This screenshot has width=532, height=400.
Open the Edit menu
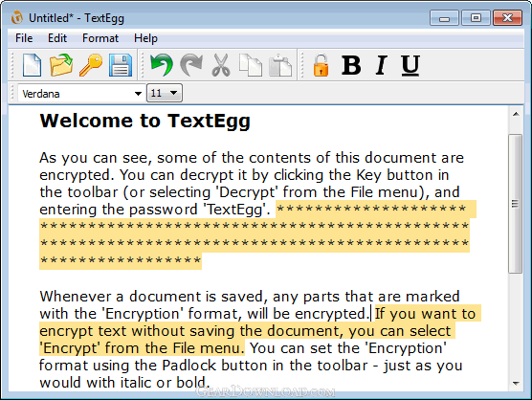(x=57, y=38)
